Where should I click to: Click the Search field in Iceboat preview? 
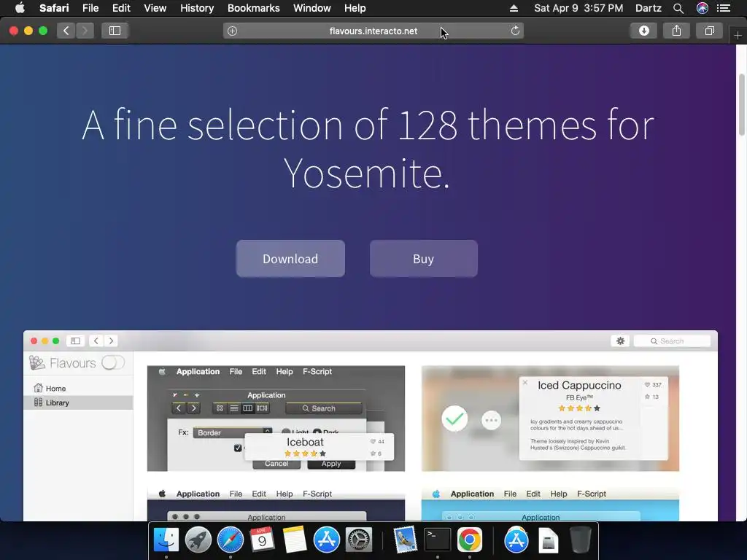pyautogui.click(x=323, y=408)
